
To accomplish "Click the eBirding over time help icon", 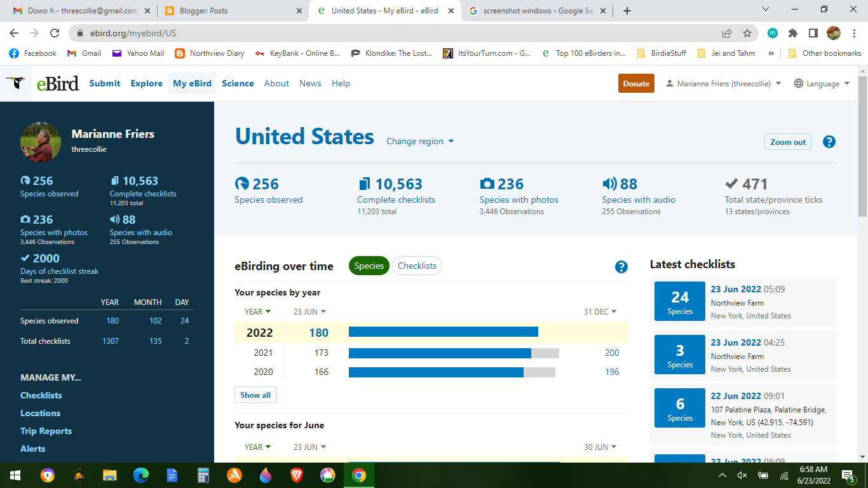I will (621, 267).
